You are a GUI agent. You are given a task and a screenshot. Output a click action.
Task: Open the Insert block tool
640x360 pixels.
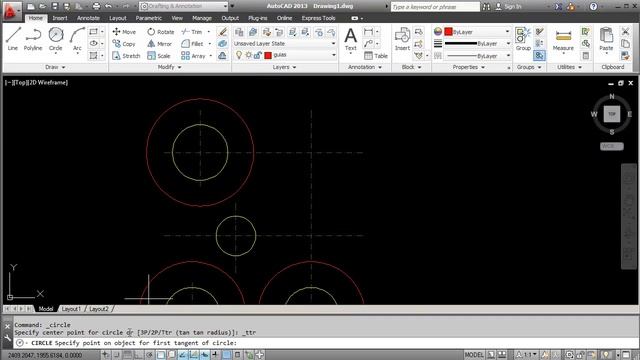click(402, 39)
